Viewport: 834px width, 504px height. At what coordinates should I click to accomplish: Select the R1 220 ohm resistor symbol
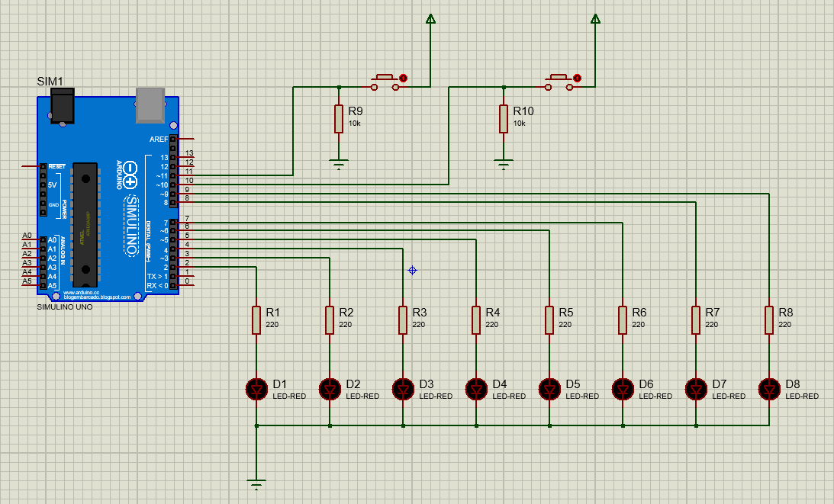pyautogui.click(x=255, y=319)
